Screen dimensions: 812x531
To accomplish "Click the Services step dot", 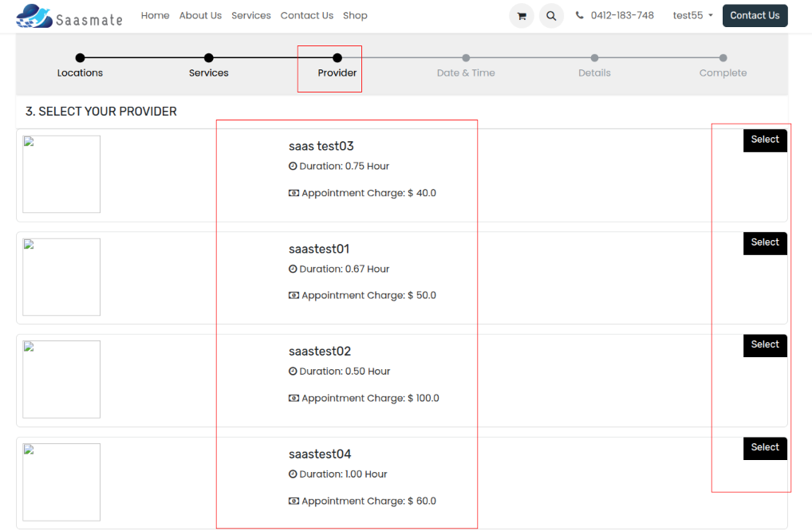I will [x=208, y=57].
